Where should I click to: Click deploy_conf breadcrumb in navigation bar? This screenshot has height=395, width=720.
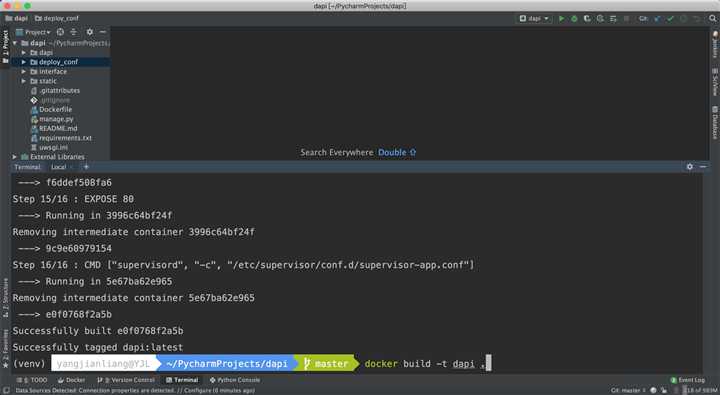[56, 18]
